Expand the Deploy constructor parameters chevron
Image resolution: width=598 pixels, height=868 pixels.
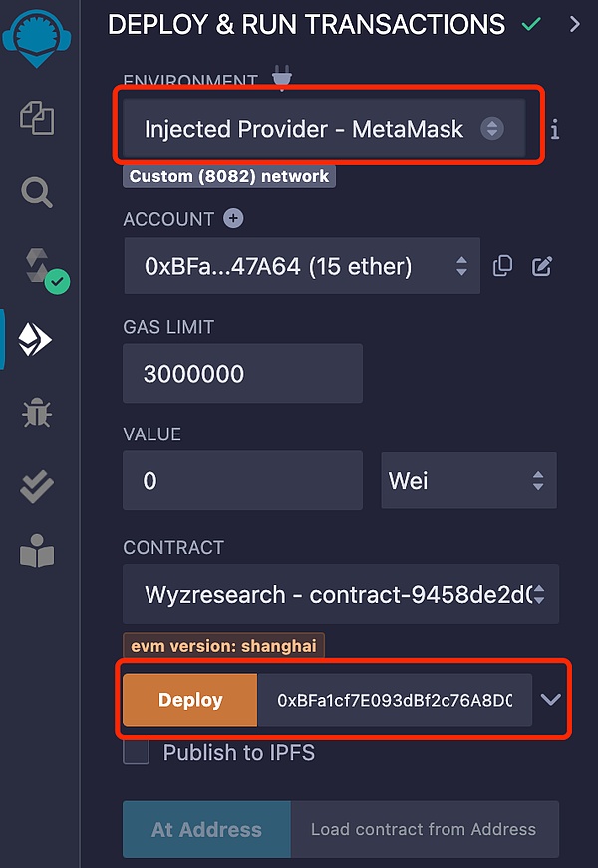551,700
